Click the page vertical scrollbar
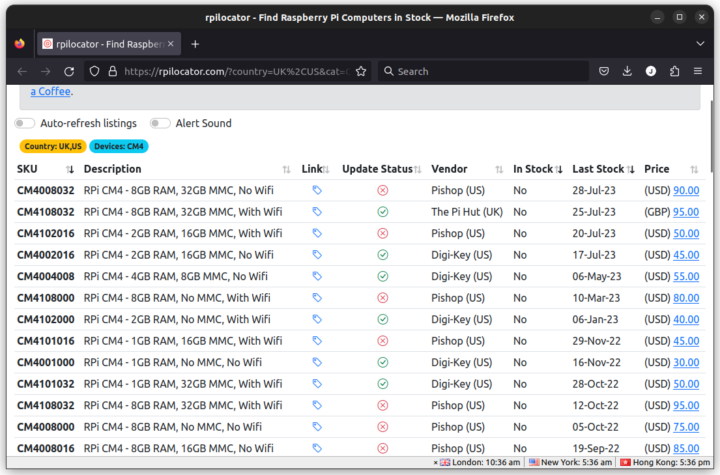Image resolution: width=720 pixels, height=475 pixels. pyautogui.click(x=711, y=136)
